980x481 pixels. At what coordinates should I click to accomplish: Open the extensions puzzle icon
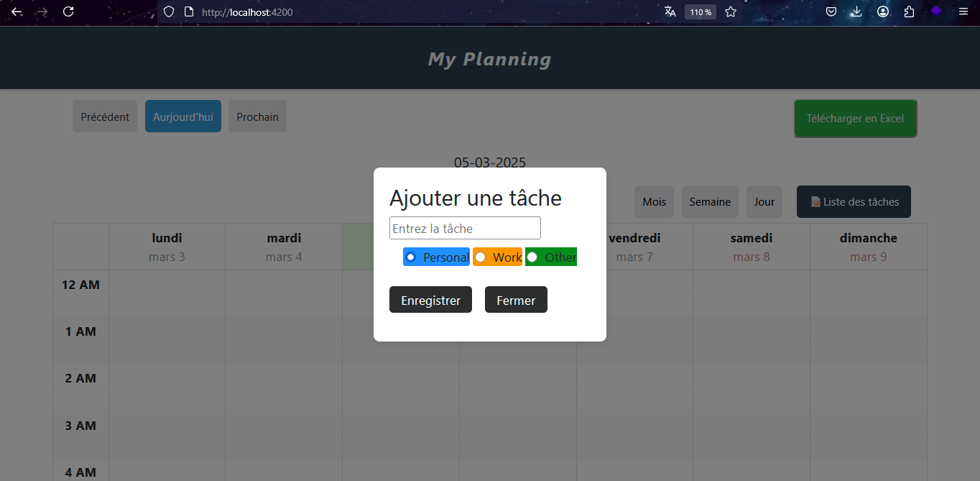tap(909, 12)
